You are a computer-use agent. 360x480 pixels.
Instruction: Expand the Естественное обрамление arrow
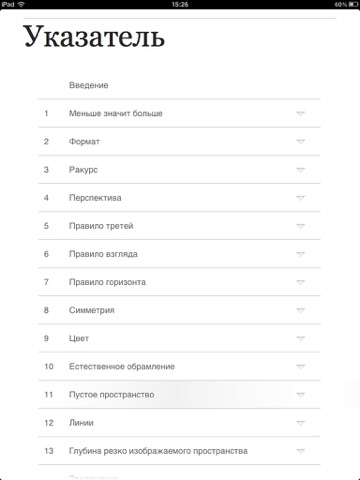click(x=300, y=367)
